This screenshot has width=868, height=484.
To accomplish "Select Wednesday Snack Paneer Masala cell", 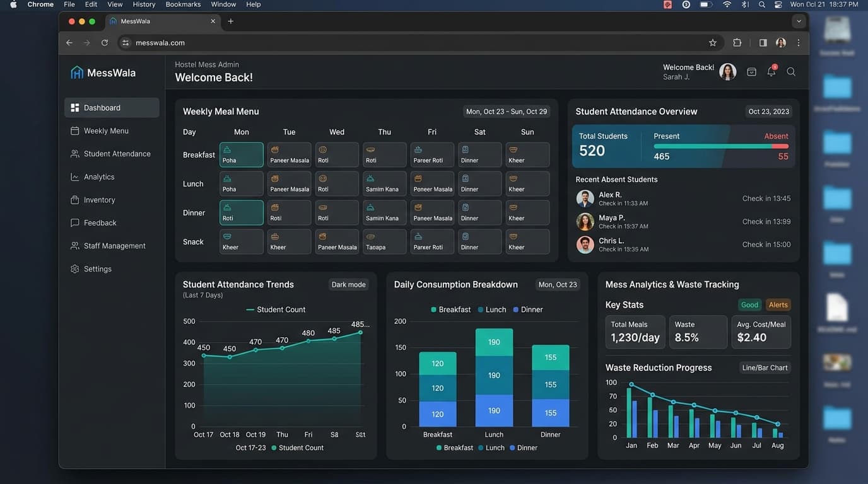I will point(337,242).
